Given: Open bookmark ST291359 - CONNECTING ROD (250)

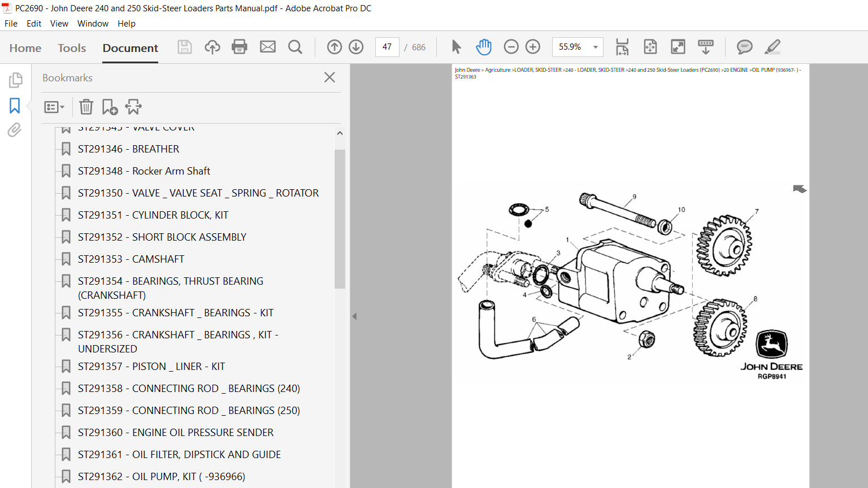Looking at the screenshot, I should (x=189, y=410).
